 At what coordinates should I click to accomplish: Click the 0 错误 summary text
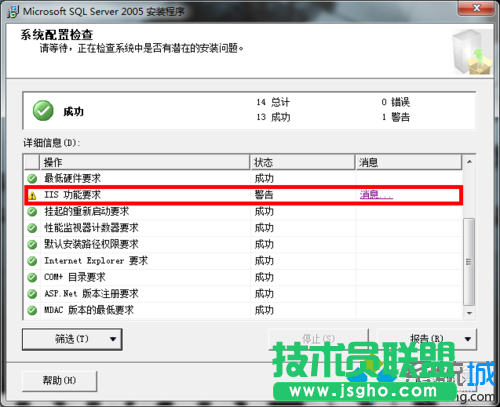pyautogui.click(x=396, y=102)
